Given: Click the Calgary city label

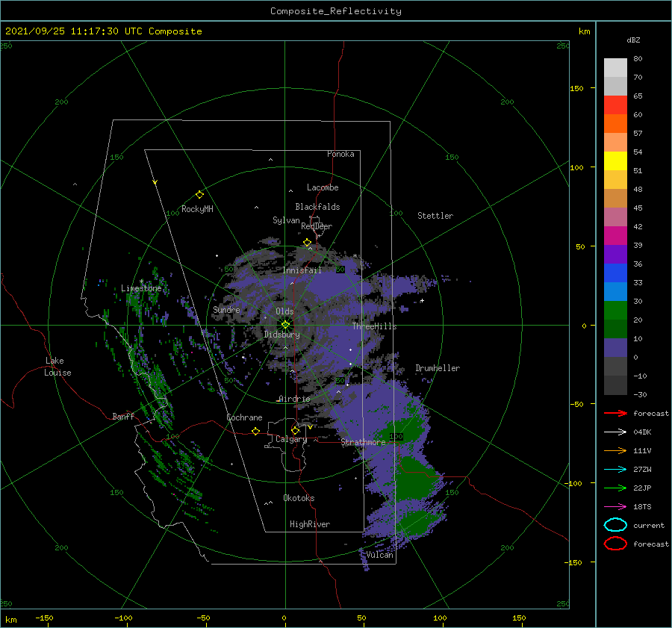Looking at the screenshot, I should [x=291, y=439].
